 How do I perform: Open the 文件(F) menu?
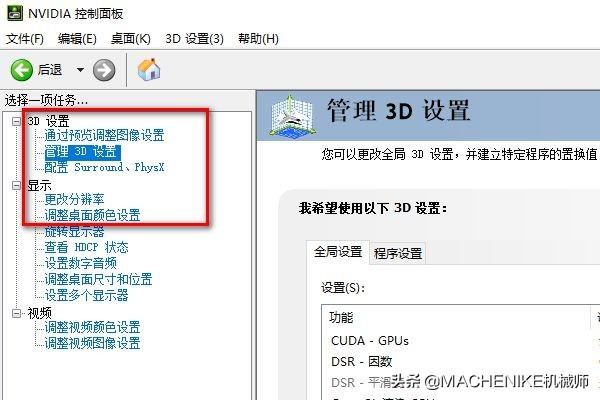(25, 39)
